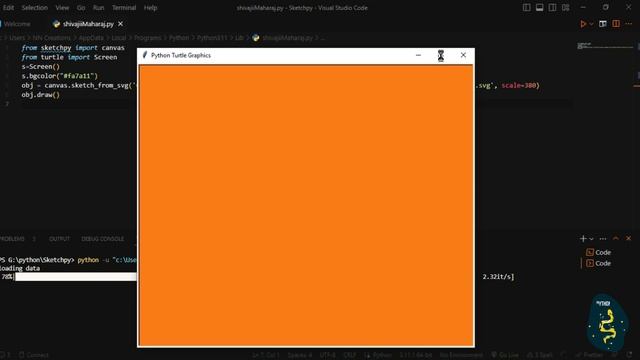
Task: Expand the run button dropdown arrow
Action: (x=591, y=24)
